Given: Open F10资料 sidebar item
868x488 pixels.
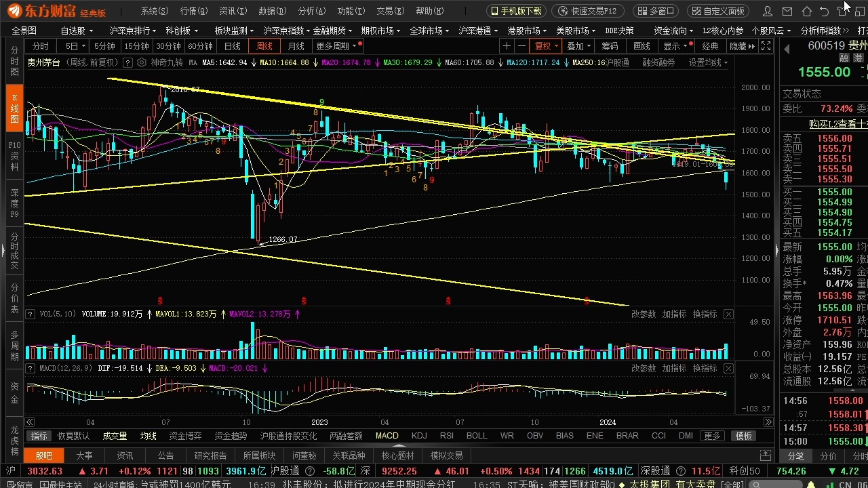Looking at the screenshot, I should [x=14, y=155].
